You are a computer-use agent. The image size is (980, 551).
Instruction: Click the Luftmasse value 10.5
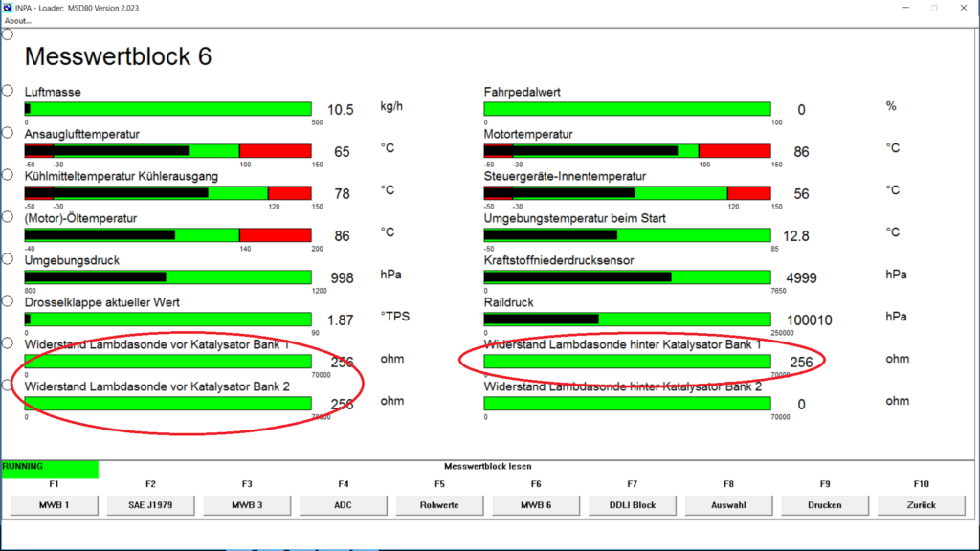(x=341, y=110)
